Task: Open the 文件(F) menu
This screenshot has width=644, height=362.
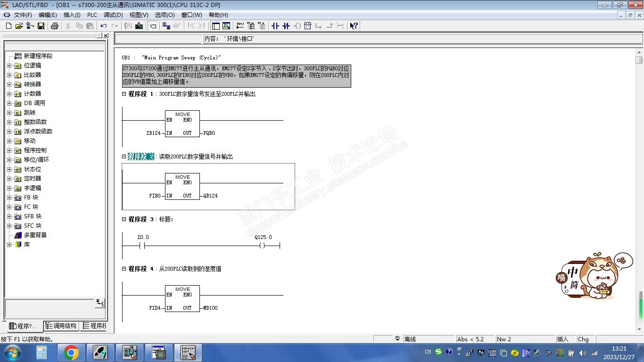Action: [23, 15]
